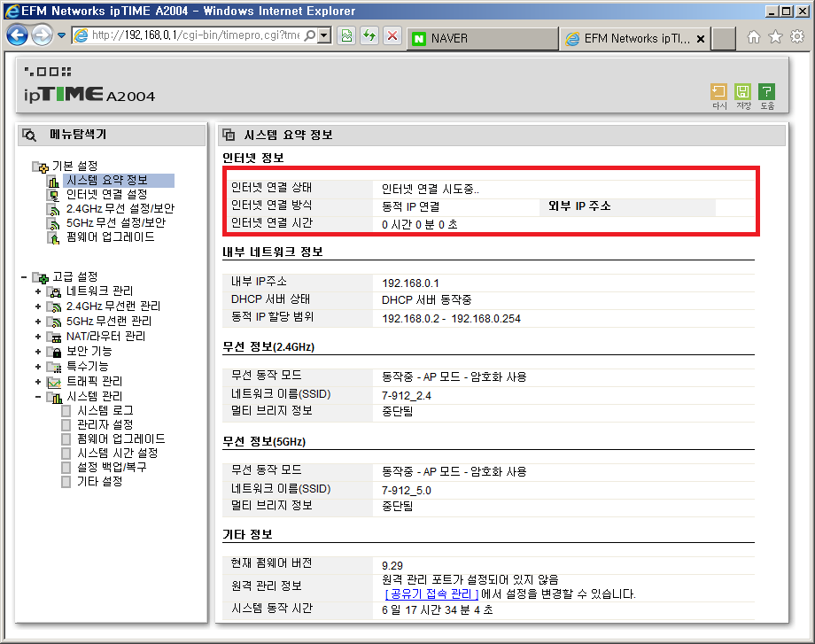The width and height of the screenshot is (815, 644).
Task: Collapse the 시스템 관리 node
Action: (38, 397)
